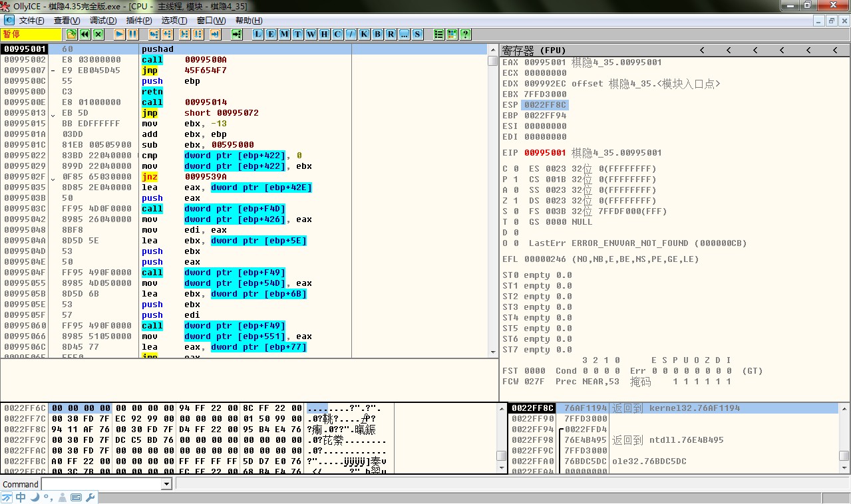Image resolution: width=851 pixels, height=504 pixels.
Task: Open the 调试(D) debug menu
Action: [x=102, y=21]
